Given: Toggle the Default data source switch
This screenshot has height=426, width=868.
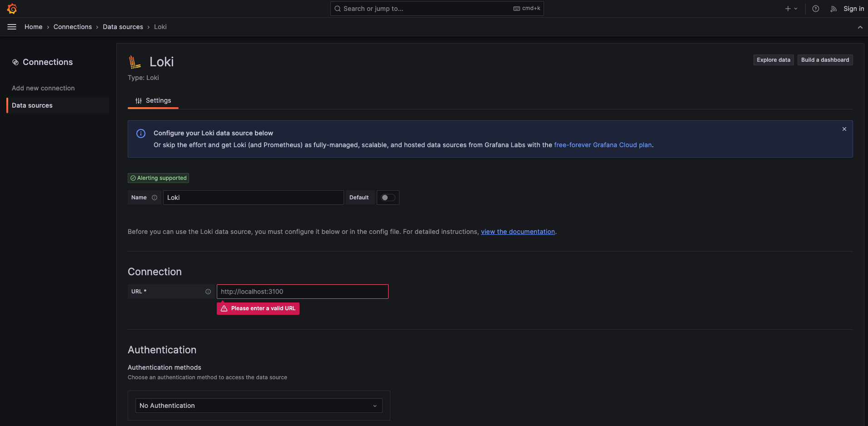Looking at the screenshot, I should 388,198.
